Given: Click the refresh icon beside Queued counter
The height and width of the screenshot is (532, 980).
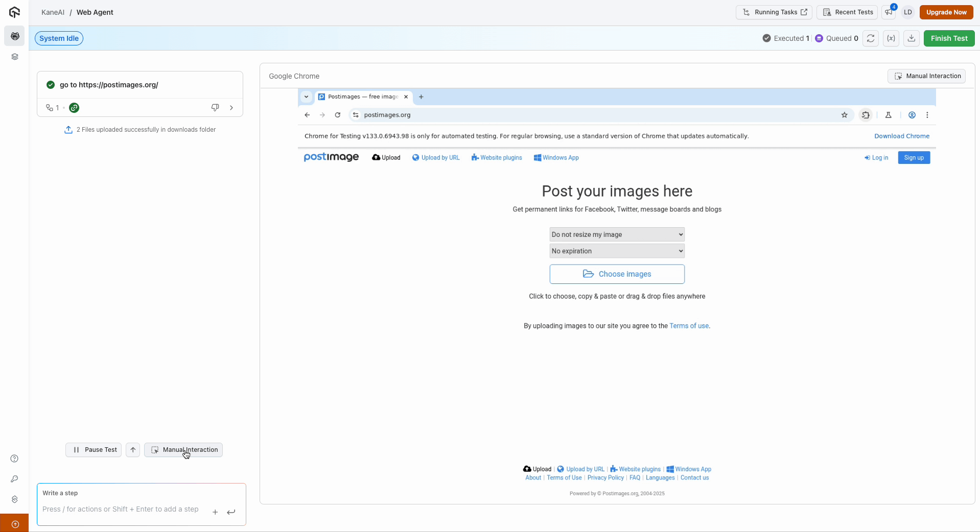Looking at the screenshot, I should click(x=870, y=38).
